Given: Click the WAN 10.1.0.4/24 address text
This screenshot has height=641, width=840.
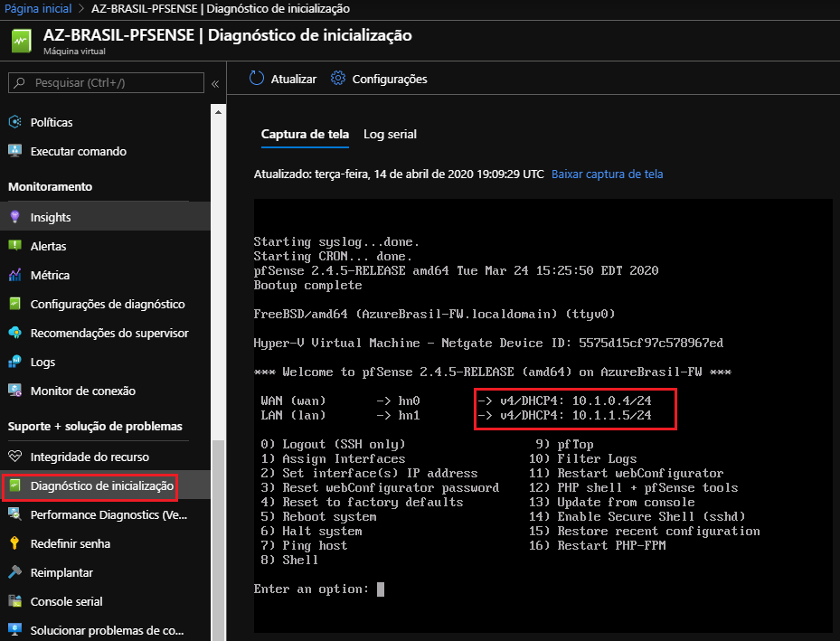Looking at the screenshot, I should click(x=612, y=401).
